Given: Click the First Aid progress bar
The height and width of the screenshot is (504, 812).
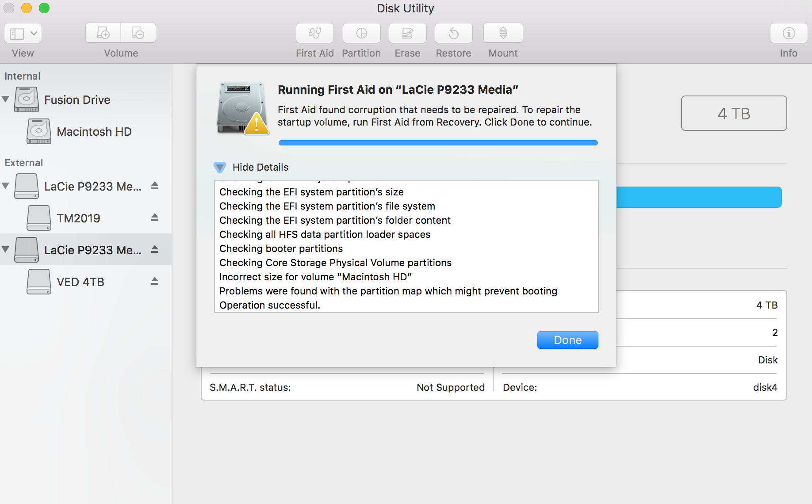Looking at the screenshot, I should click(x=438, y=143).
